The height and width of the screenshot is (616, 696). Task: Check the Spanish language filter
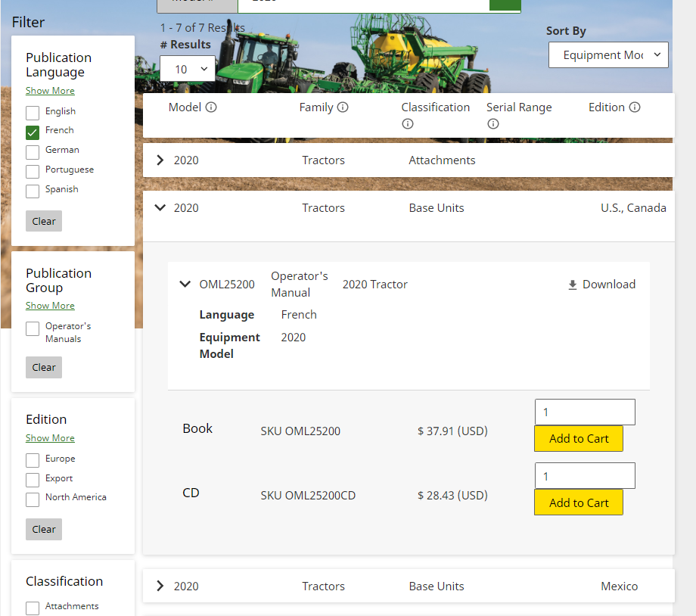(33, 191)
